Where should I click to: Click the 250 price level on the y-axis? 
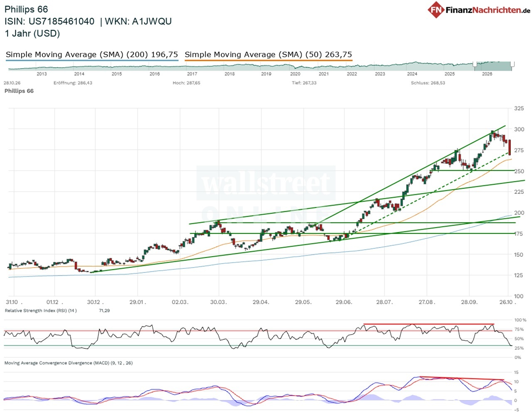point(519,171)
